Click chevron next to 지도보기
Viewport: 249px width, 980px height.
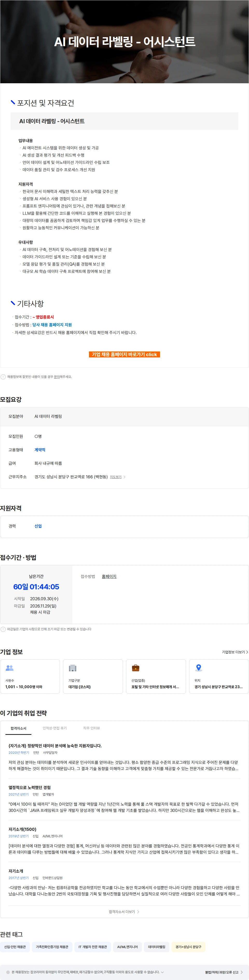point(124,477)
